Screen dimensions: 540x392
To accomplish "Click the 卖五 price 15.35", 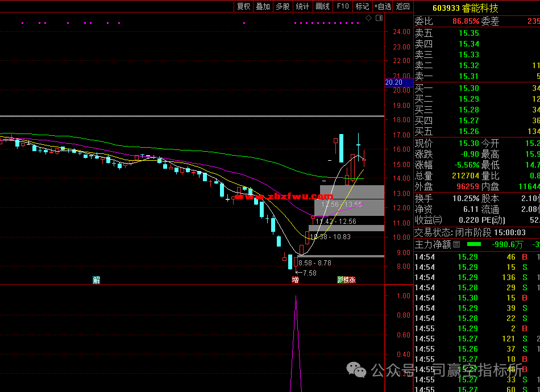I will (x=469, y=33).
